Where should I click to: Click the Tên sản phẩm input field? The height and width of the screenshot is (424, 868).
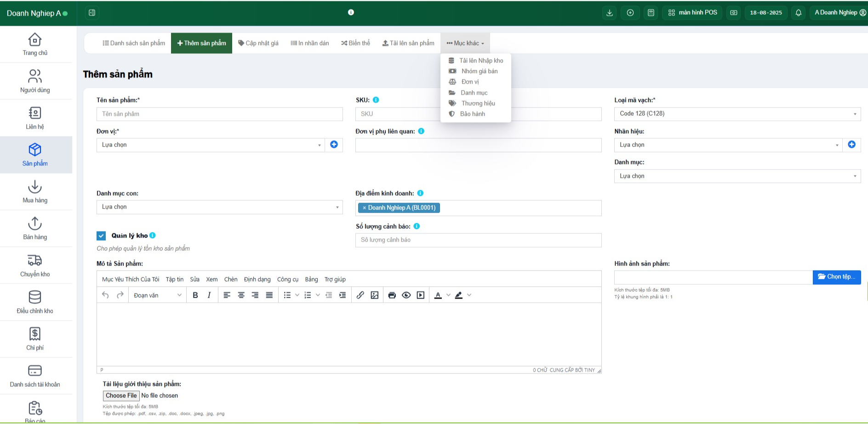tap(220, 114)
